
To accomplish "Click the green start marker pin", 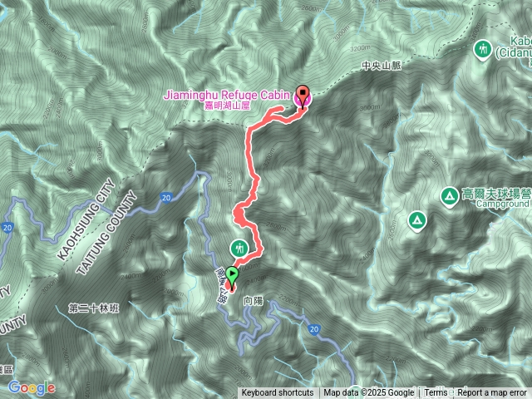I will click(x=232, y=277).
